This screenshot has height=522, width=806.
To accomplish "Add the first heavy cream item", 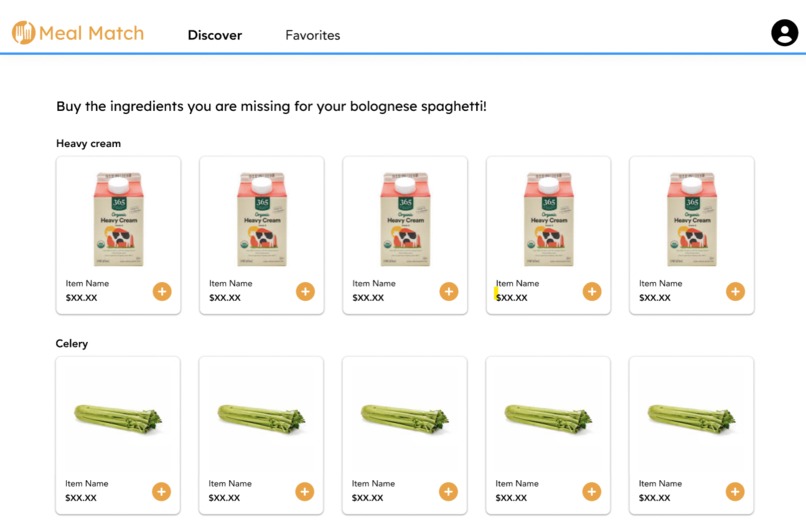I will tap(162, 291).
